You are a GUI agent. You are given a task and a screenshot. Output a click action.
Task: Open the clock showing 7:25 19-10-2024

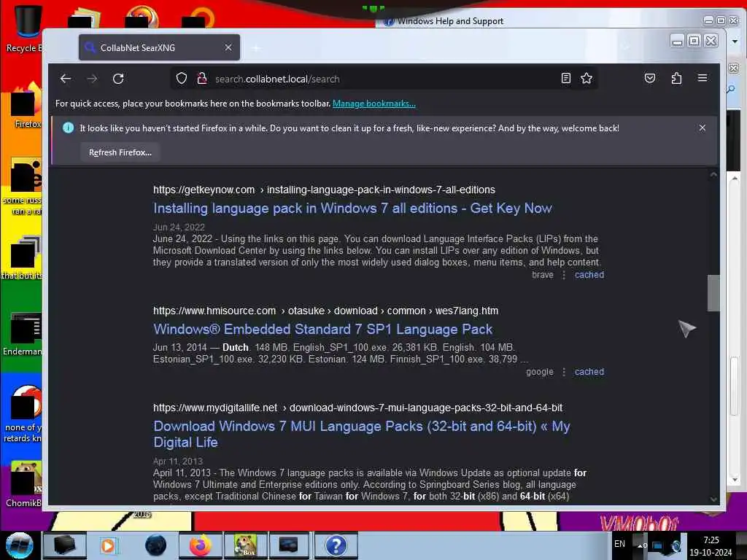(711, 545)
